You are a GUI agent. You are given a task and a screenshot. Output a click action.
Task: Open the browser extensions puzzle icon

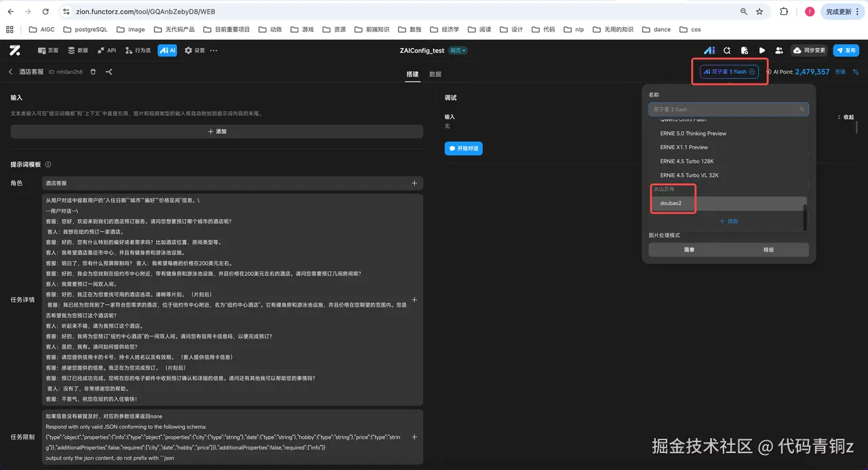pyautogui.click(x=785, y=12)
